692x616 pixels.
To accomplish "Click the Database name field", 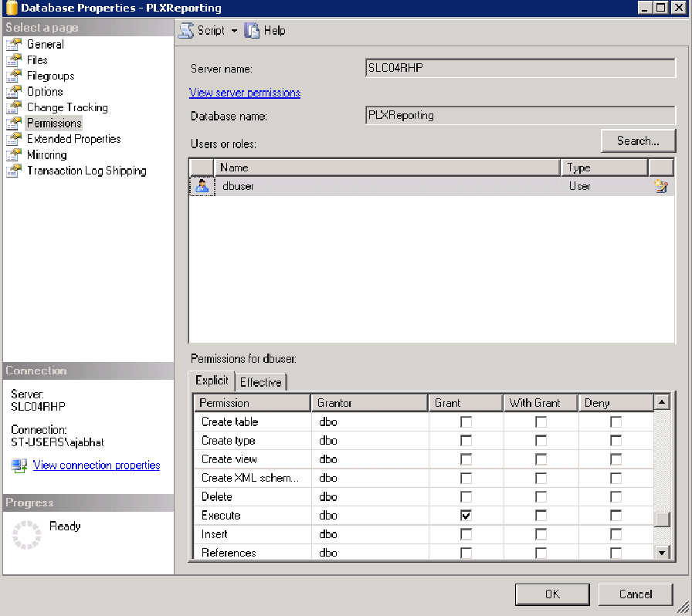I will 521,116.
